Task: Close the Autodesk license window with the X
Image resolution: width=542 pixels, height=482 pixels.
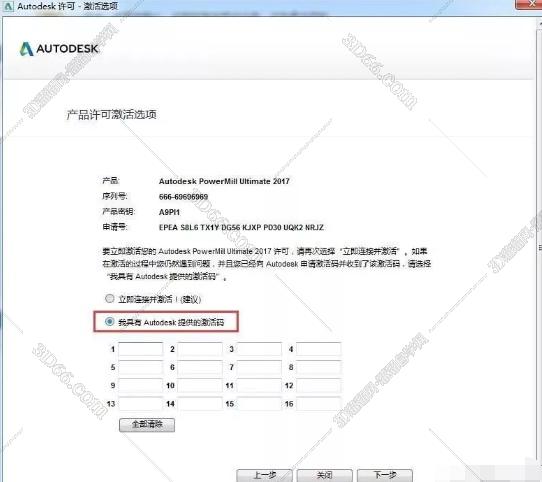Action: point(530,4)
